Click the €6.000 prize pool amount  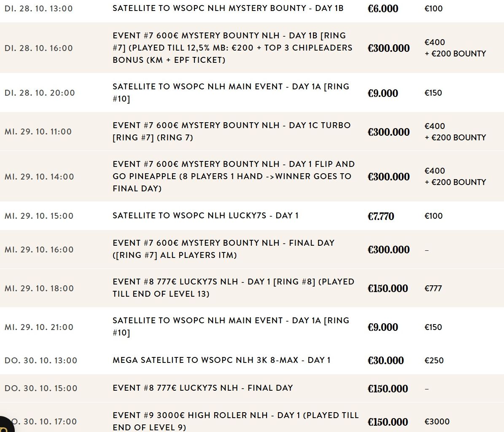(383, 8)
